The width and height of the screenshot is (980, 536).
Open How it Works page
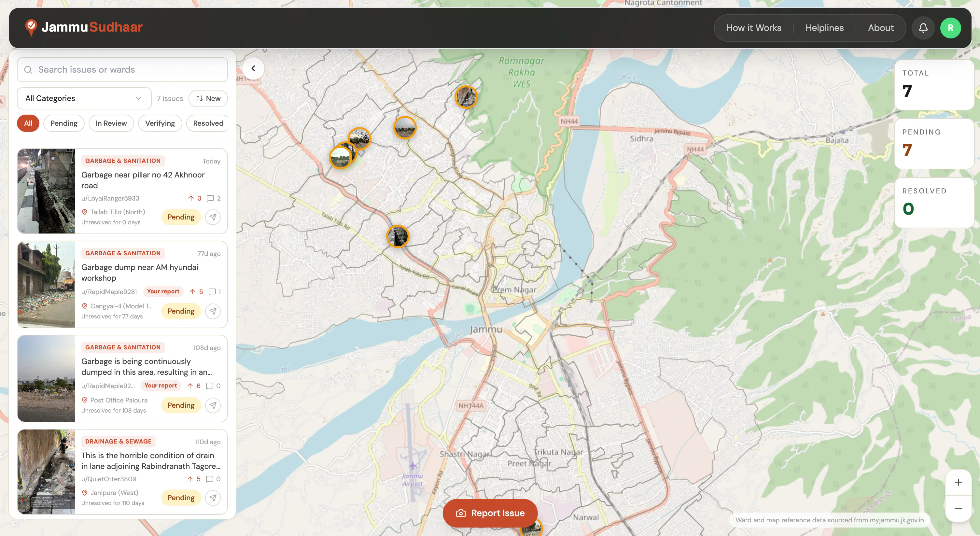(x=753, y=28)
